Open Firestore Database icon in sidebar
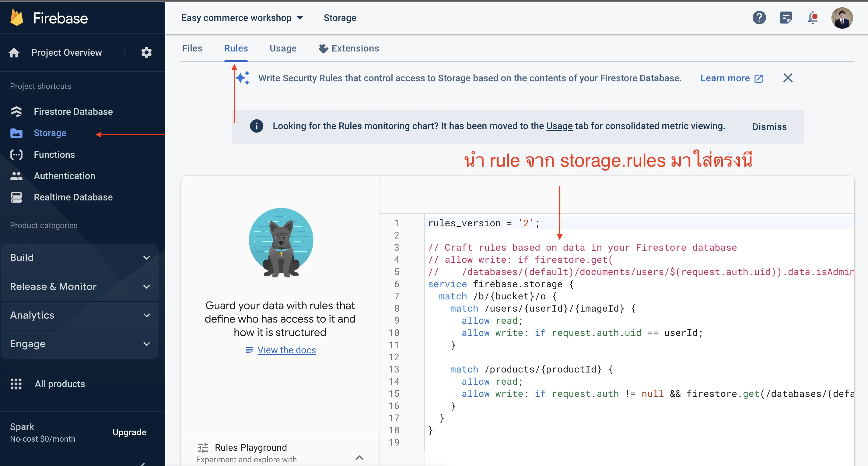Screen dimensions: 868x466 (x=16, y=111)
